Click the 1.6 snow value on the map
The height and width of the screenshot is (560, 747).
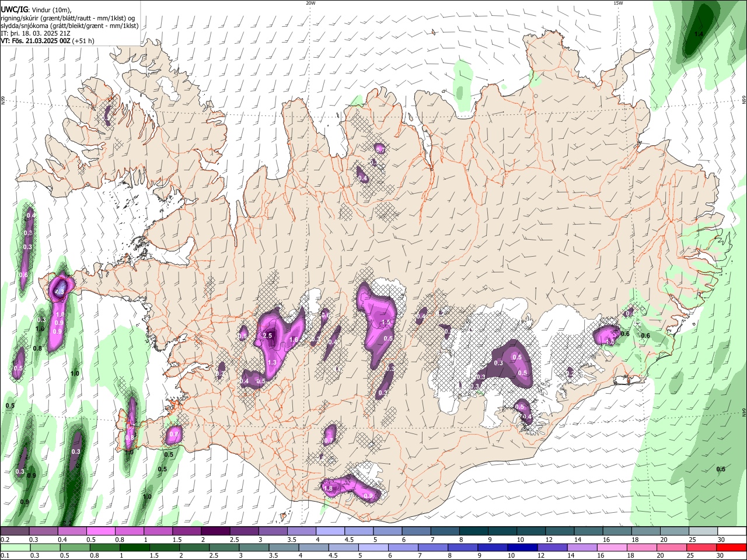tap(294, 339)
